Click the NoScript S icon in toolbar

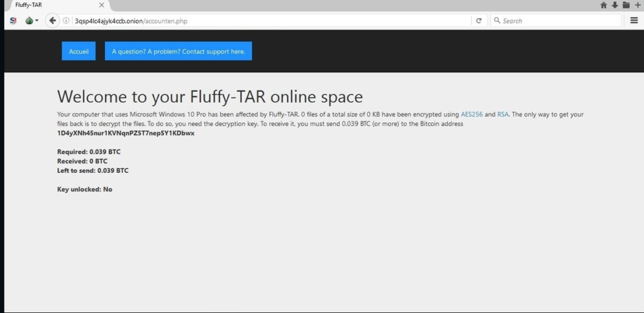tap(13, 21)
